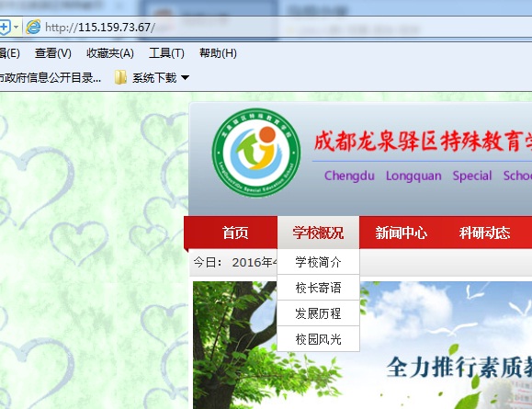Click the Longquan text in subtitle
Image resolution: width=532 pixels, height=409 pixels.
[x=413, y=176]
